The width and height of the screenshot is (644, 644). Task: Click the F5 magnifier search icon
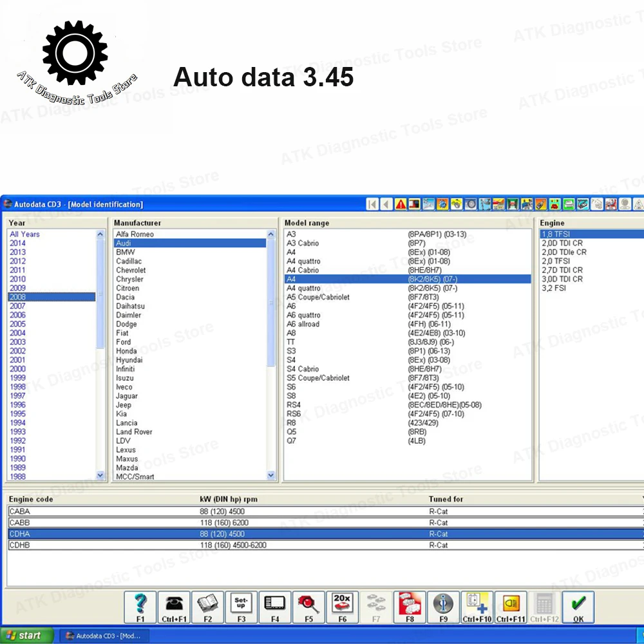308,607
